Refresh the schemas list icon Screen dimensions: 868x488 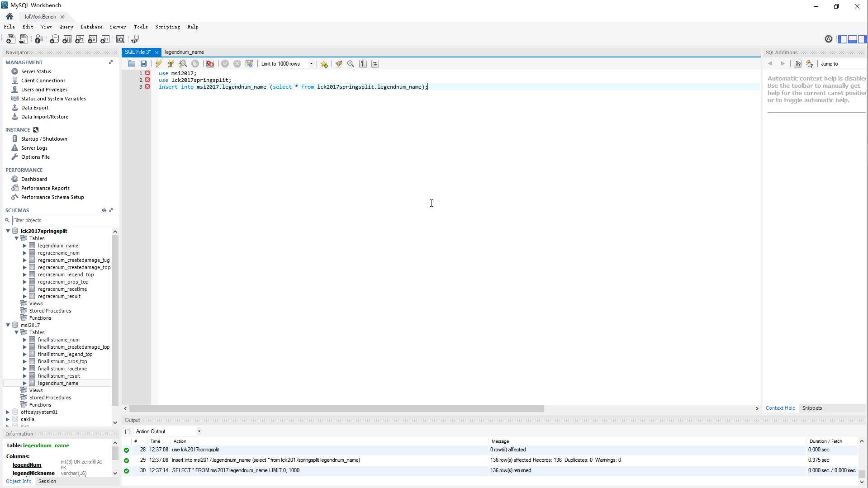tap(104, 210)
